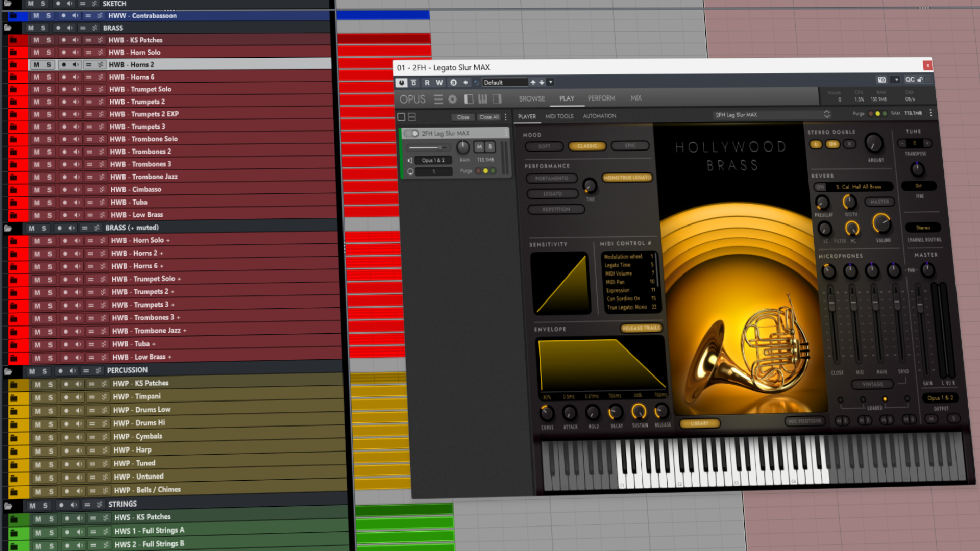Toggle REPETITION performance mode

(x=556, y=209)
